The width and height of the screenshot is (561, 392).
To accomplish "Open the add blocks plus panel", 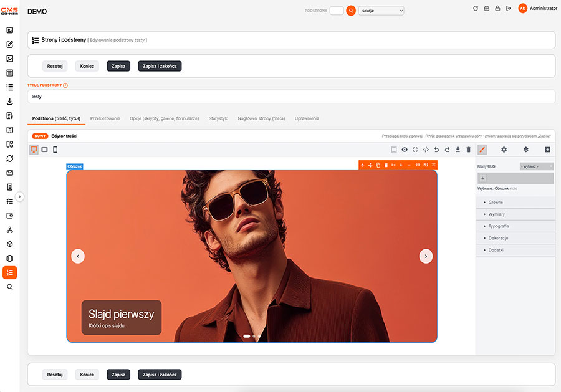I will point(547,150).
